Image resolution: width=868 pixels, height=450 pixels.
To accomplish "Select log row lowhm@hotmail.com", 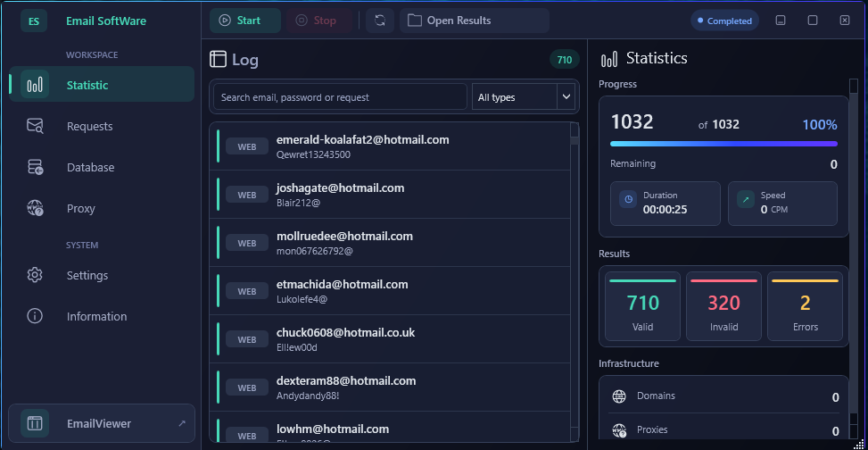I will [390, 427].
